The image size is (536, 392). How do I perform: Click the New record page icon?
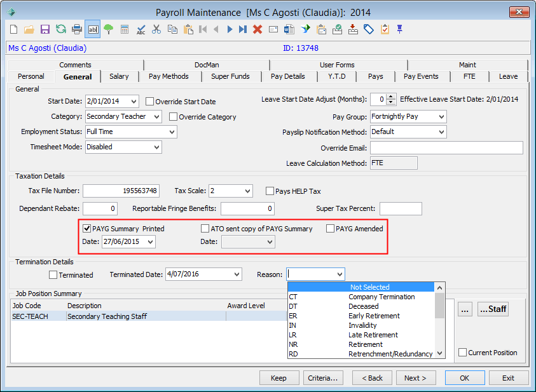(14, 29)
